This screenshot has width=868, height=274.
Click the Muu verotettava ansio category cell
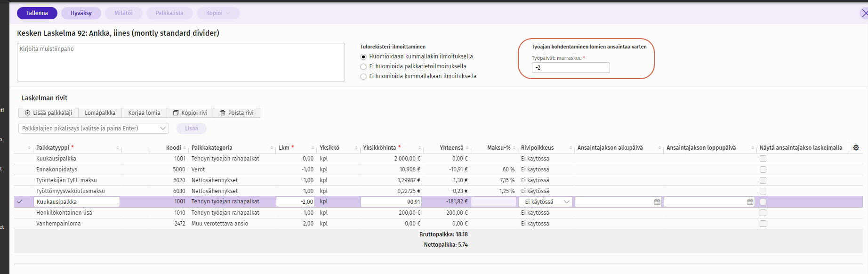point(220,224)
